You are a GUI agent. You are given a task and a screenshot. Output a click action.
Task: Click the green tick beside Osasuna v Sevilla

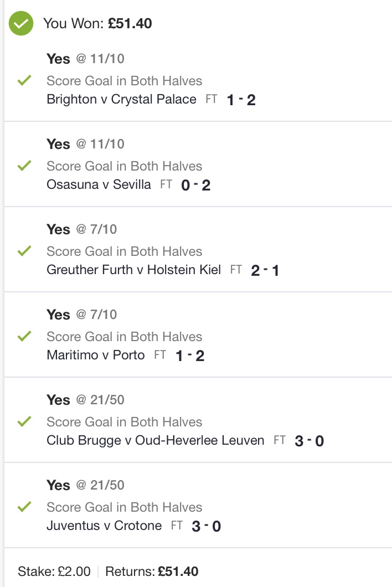pos(24,166)
